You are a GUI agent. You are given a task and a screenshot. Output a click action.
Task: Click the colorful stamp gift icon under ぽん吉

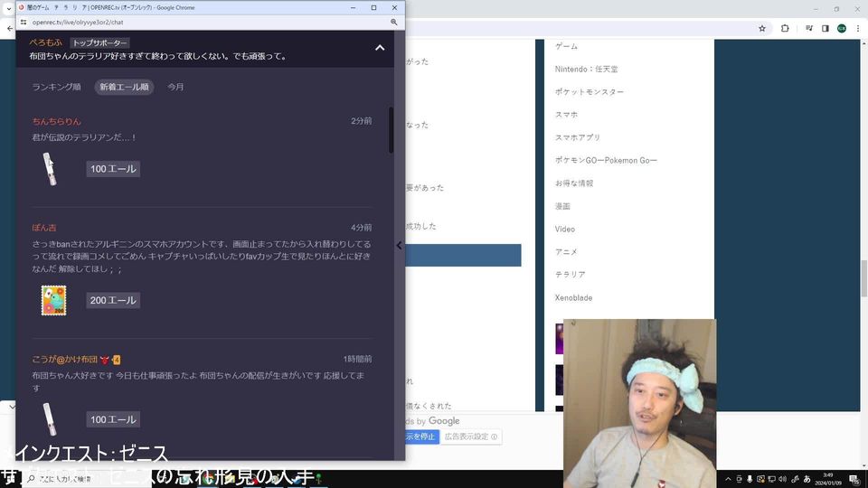click(53, 300)
